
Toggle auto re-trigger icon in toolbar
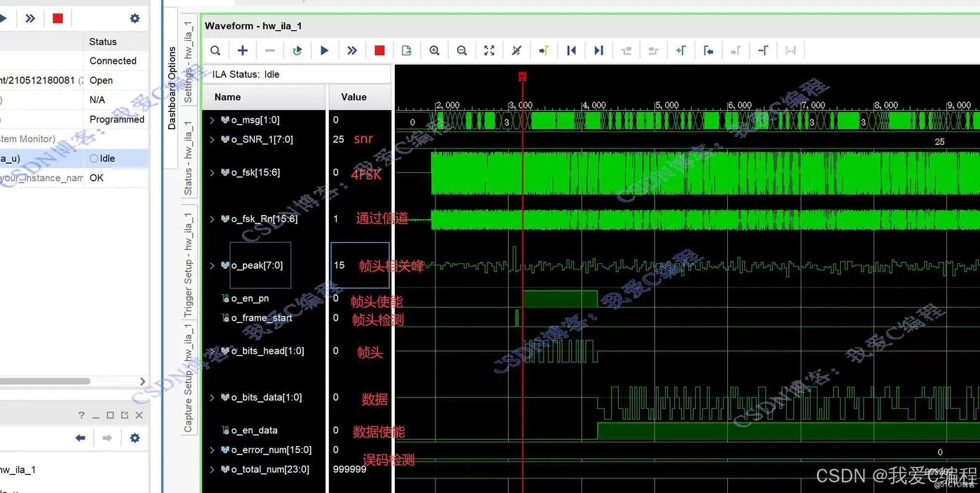tap(297, 50)
